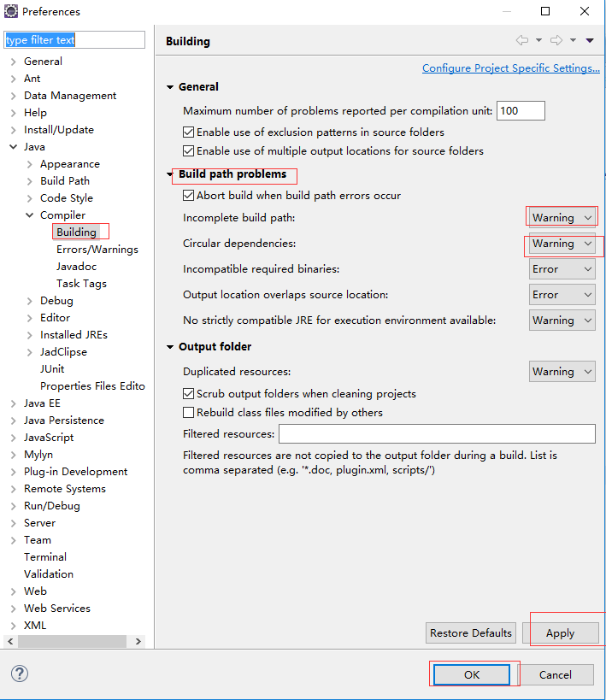The image size is (606, 700).
Task: Click the left scroll arrow in tree panel
Action: [10, 642]
